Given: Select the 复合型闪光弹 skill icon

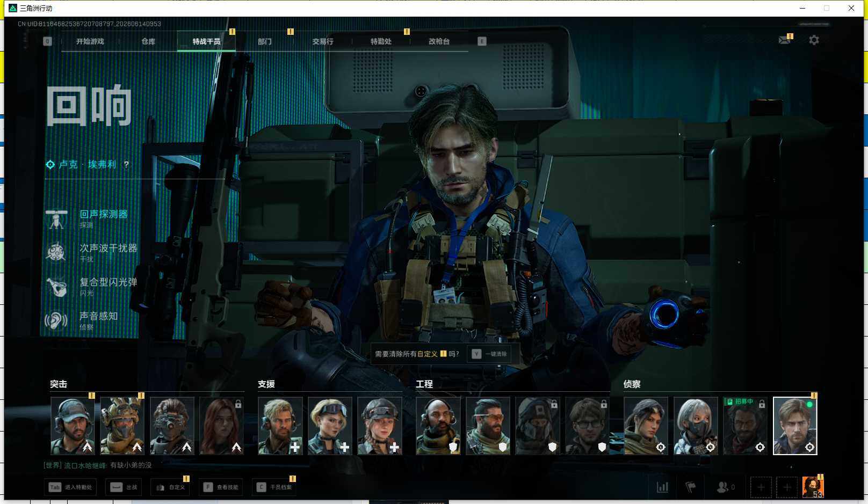Looking at the screenshot, I should click(x=56, y=287).
